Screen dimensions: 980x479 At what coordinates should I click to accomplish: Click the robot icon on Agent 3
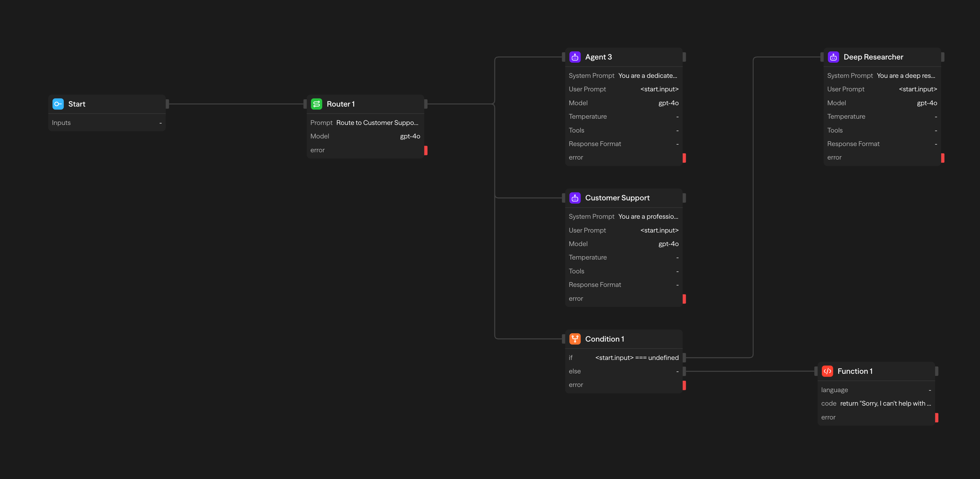[575, 57]
